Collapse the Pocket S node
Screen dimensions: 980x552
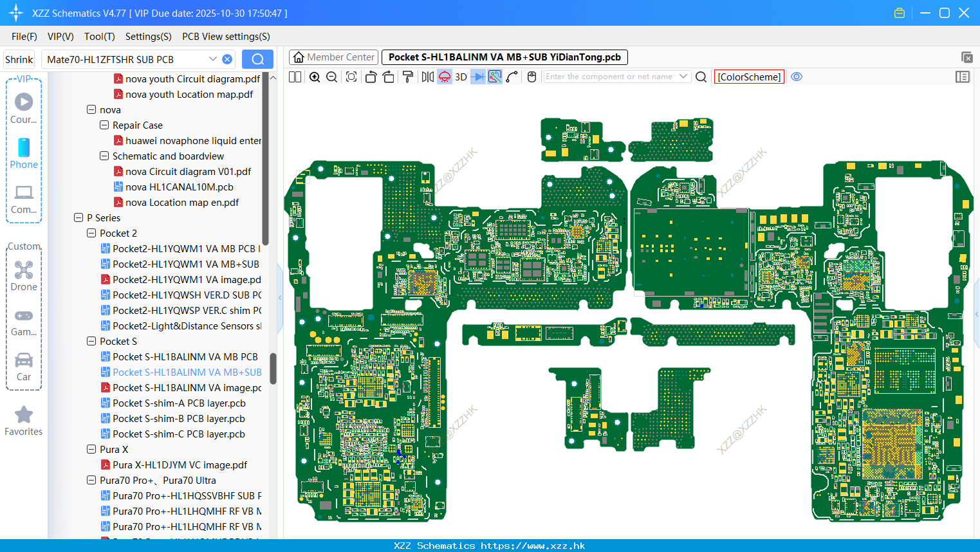91,342
